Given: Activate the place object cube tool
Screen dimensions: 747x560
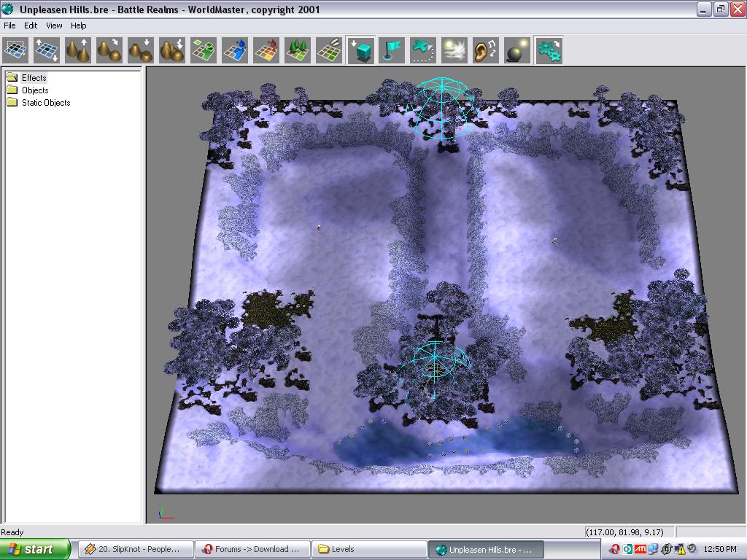Looking at the screenshot, I should (360, 51).
